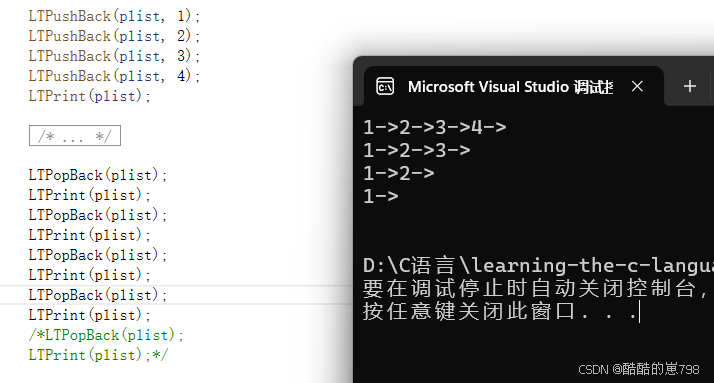Click console output line 1->2->
The width and height of the screenshot is (714, 383).
tap(399, 174)
